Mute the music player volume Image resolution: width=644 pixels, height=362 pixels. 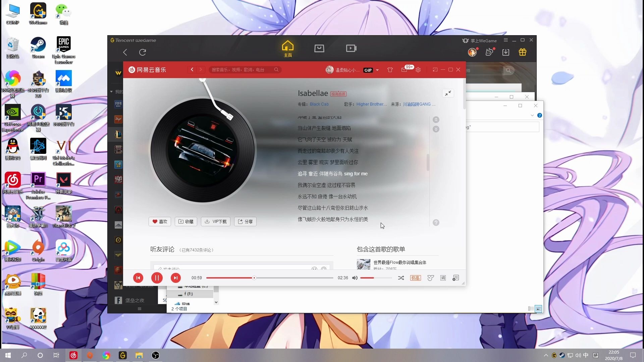[x=355, y=278]
